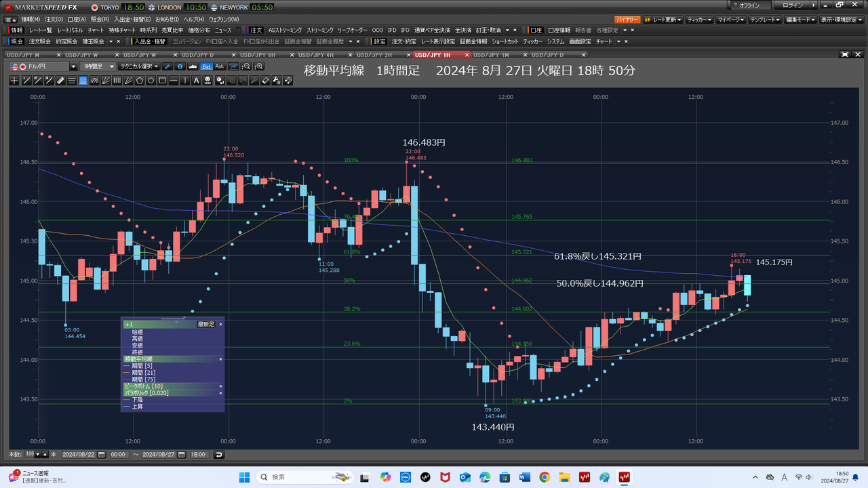868x488 pixels.
Task: Open the start date calendar picker
Action: (102, 454)
